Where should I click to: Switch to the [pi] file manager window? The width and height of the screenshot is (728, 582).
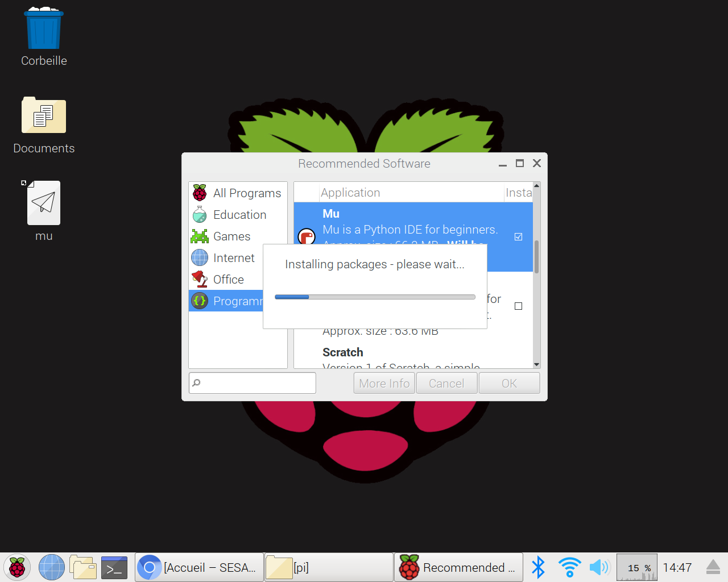(x=329, y=567)
